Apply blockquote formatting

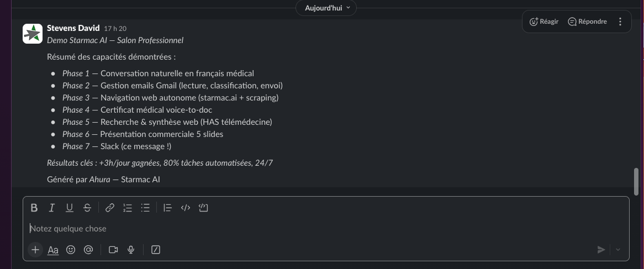[x=167, y=208]
